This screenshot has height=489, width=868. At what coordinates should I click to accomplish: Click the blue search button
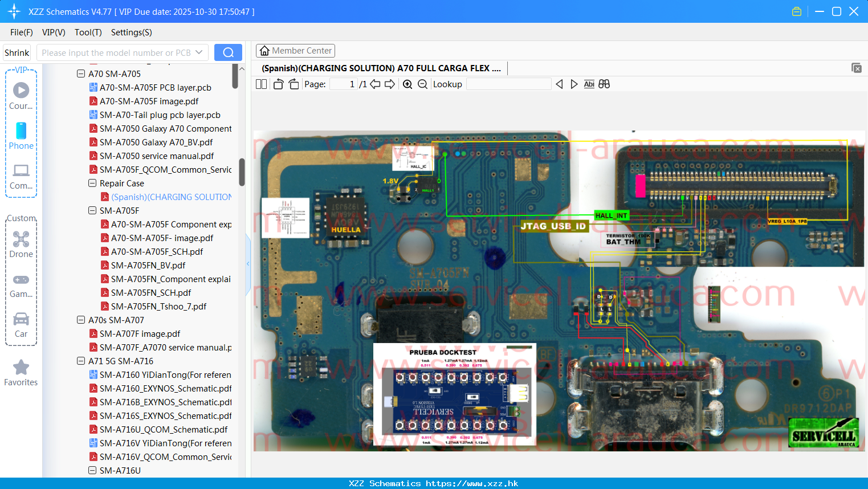pos(228,52)
